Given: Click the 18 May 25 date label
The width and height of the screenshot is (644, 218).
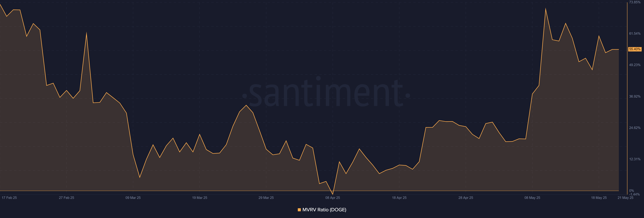Looking at the screenshot, I should [599, 198].
